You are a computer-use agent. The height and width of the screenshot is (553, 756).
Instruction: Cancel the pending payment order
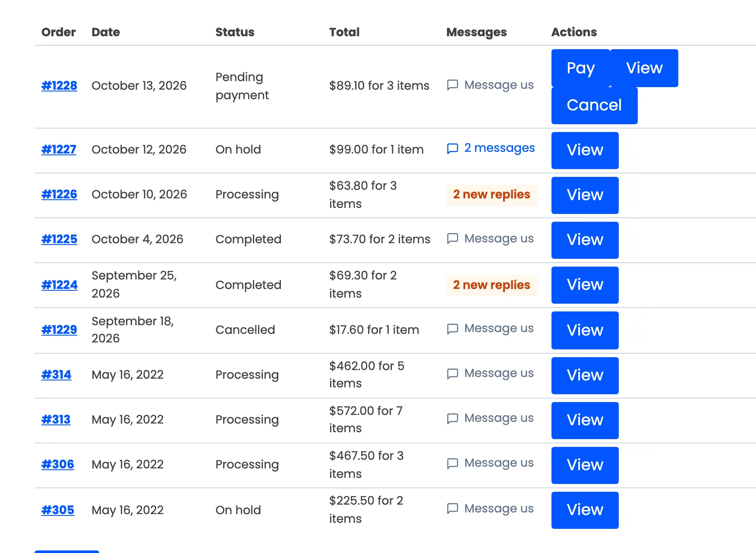coord(594,105)
